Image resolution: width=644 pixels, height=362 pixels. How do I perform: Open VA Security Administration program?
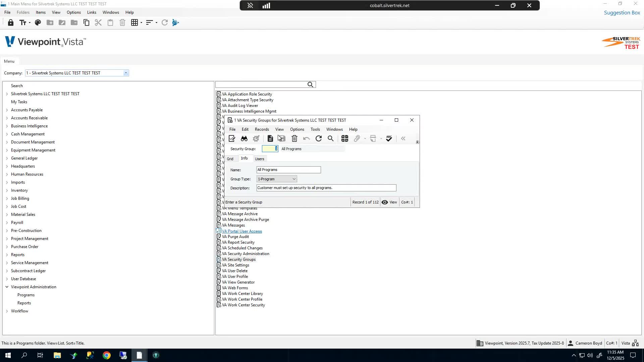click(x=246, y=254)
